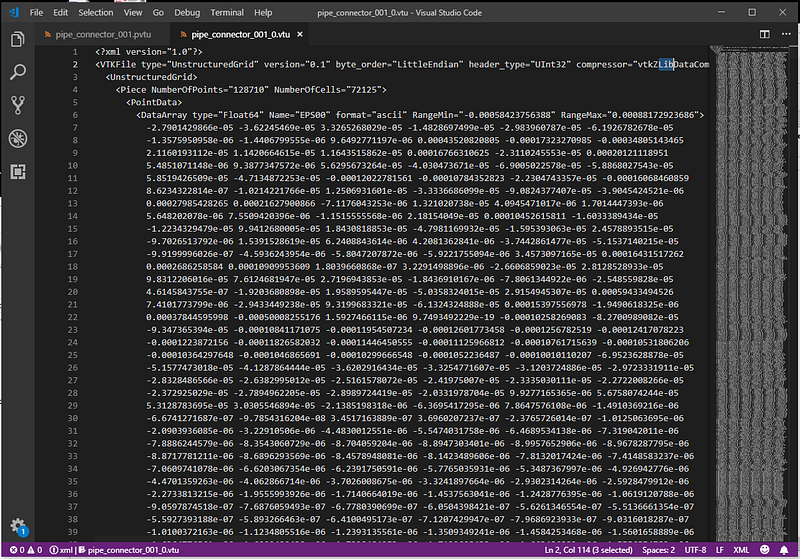800x559 pixels.
Task: Open Manage gear icon with update badge
Action: point(18,526)
